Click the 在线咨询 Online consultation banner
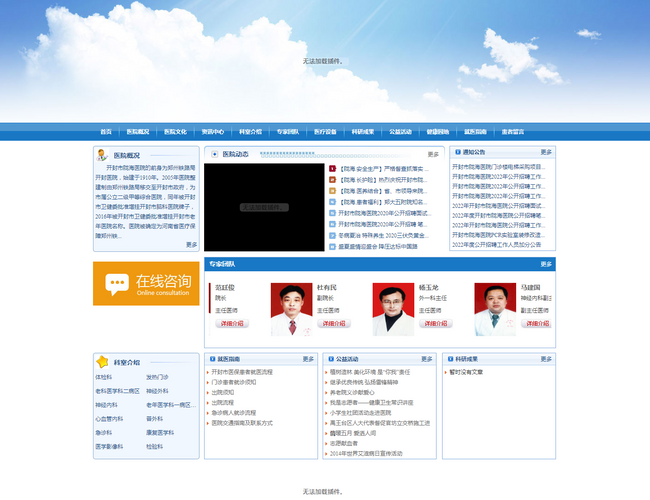This screenshot has width=650, height=500. [146, 284]
